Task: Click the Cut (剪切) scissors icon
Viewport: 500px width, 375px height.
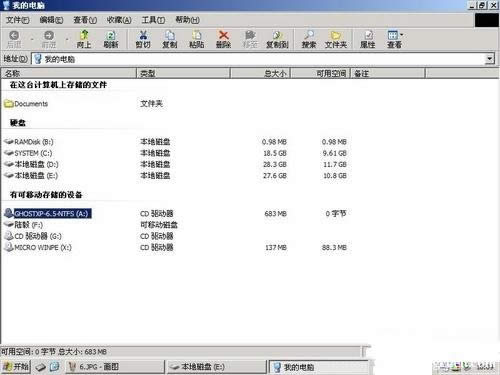Action: coord(143,39)
